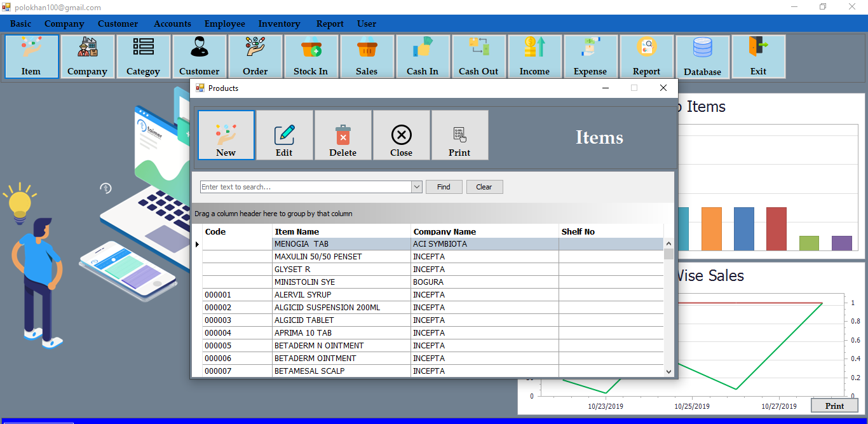Open the Stock In toolbar icon
The image size is (868, 424).
pos(311,57)
